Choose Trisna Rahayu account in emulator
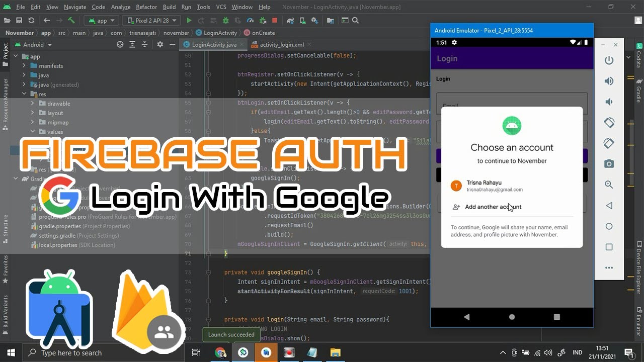This screenshot has width=644, height=362. (x=512, y=186)
